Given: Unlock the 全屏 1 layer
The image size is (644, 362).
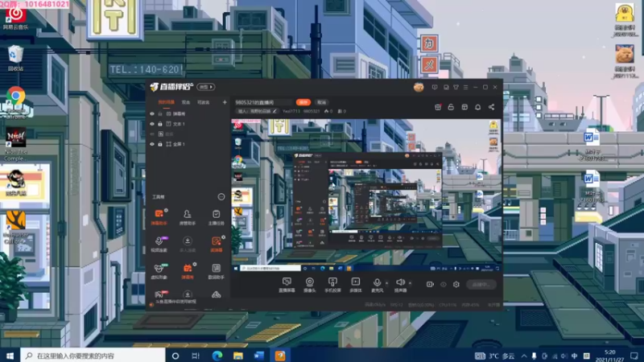Looking at the screenshot, I should (160, 145).
